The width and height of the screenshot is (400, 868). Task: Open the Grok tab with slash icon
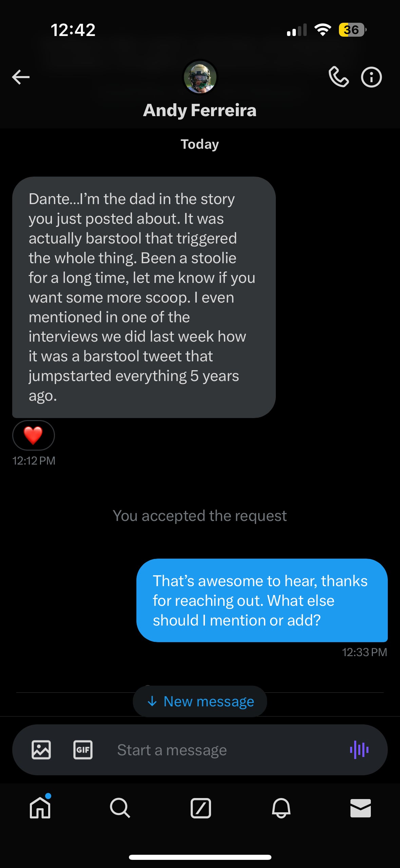(201, 808)
